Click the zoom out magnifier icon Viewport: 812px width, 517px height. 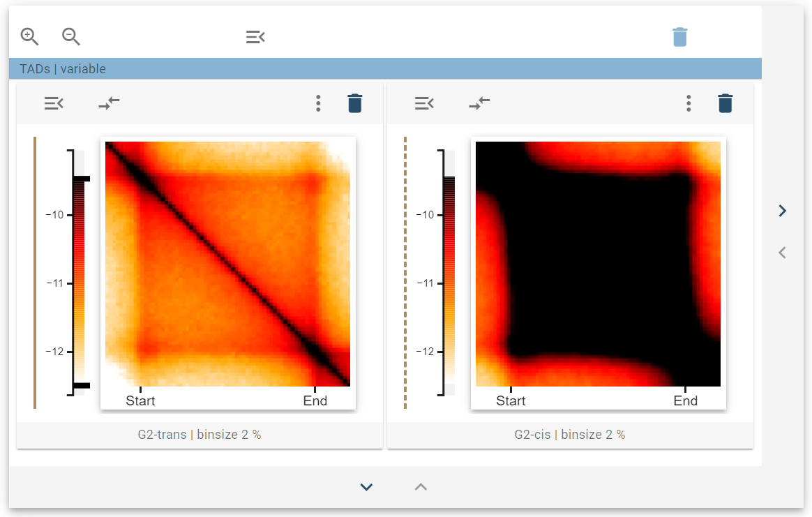[71, 36]
